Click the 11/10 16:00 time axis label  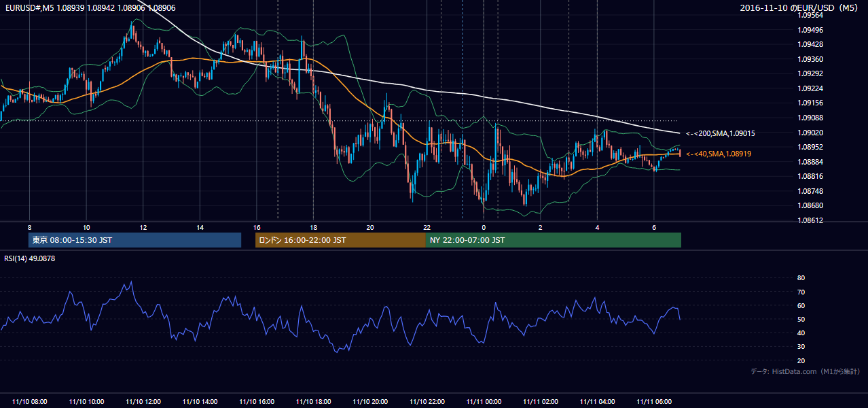point(257,402)
